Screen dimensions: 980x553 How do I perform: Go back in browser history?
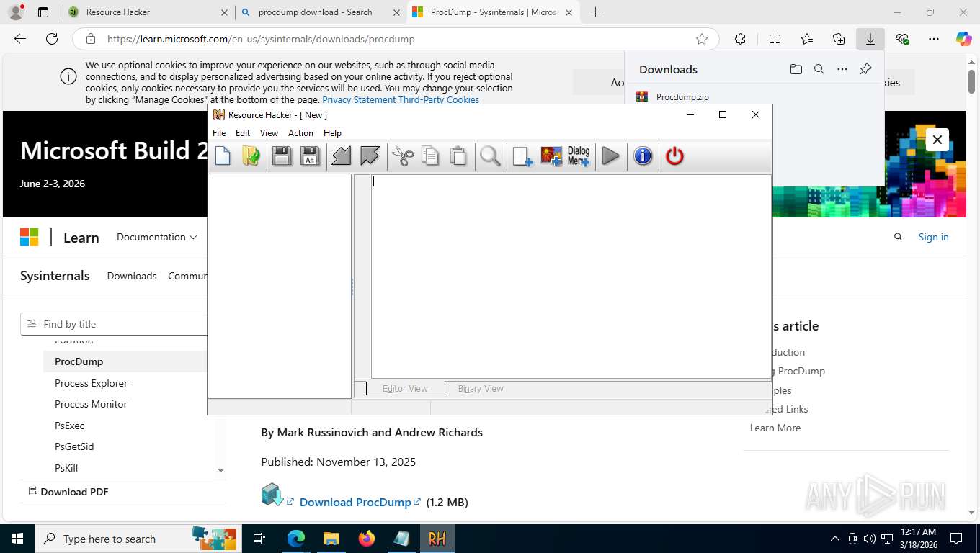coord(20,39)
